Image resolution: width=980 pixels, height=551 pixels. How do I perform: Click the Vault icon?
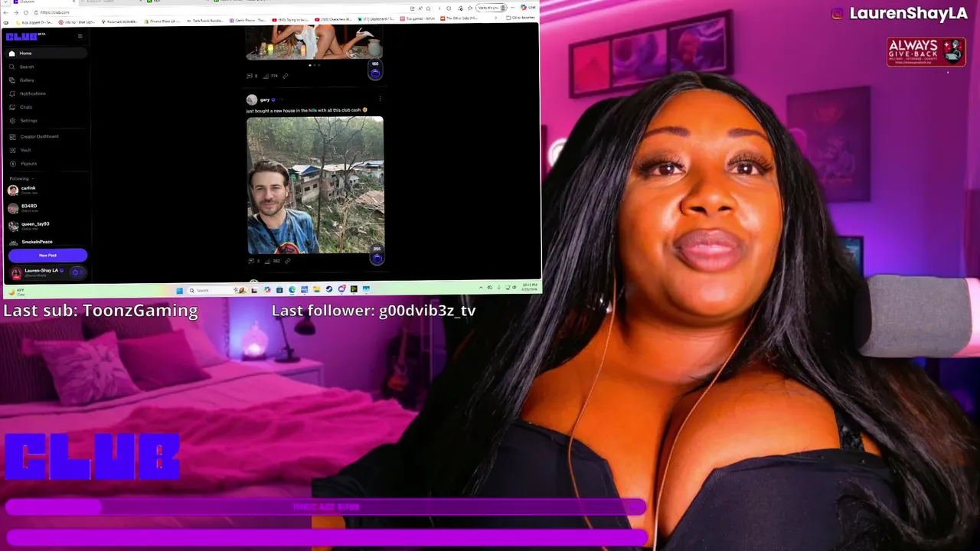click(x=12, y=150)
